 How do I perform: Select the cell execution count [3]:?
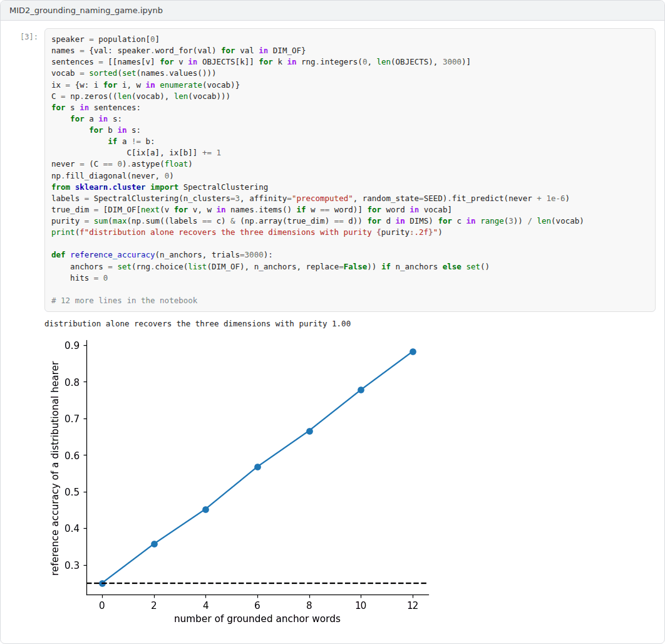[x=29, y=37]
